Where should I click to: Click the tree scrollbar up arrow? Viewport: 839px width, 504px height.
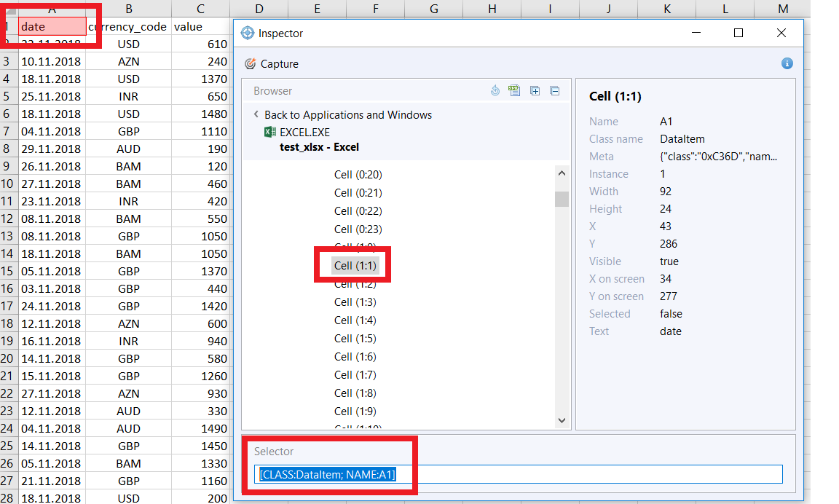coord(562,173)
